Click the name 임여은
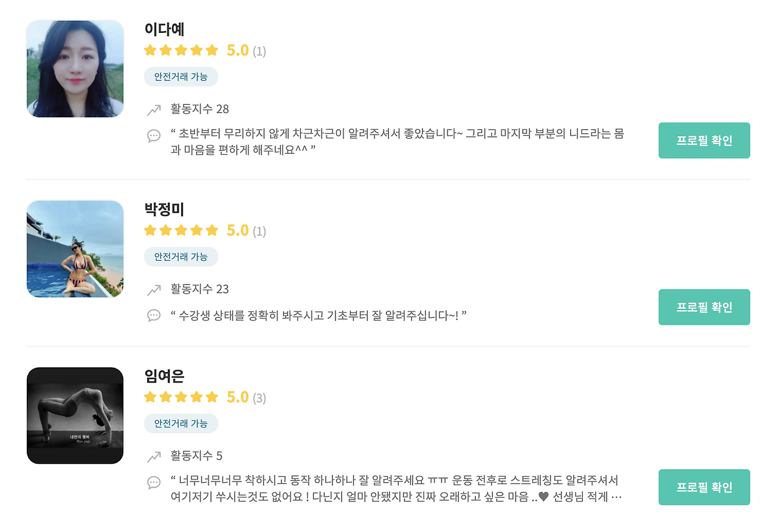 point(164,376)
